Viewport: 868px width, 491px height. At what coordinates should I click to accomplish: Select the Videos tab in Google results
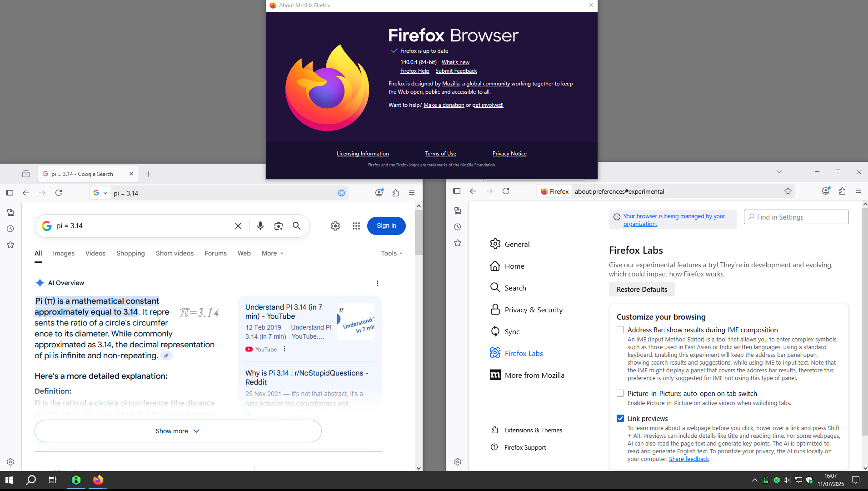pos(95,254)
